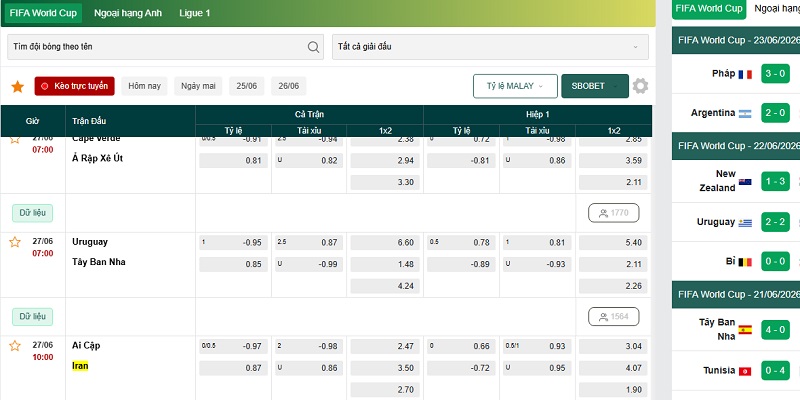Click the Ai Cập team name
Viewport: 800px width, 400px height.
click(x=86, y=345)
